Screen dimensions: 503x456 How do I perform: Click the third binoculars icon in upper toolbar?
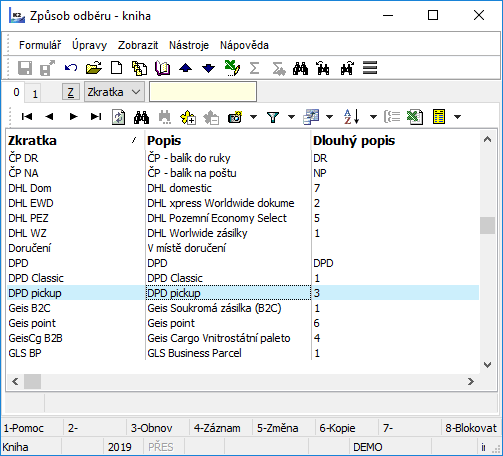[x=347, y=68]
